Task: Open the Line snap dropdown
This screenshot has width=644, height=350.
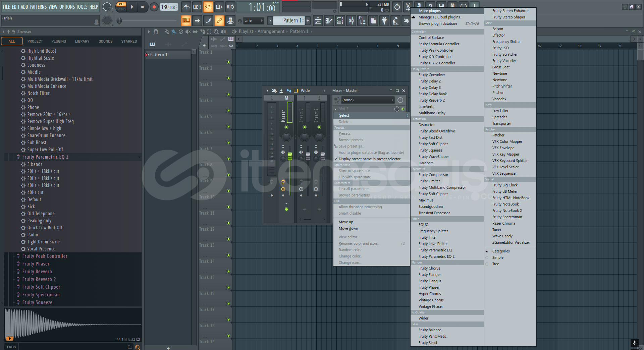Action: pyautogui.click(x=253, y=20)
